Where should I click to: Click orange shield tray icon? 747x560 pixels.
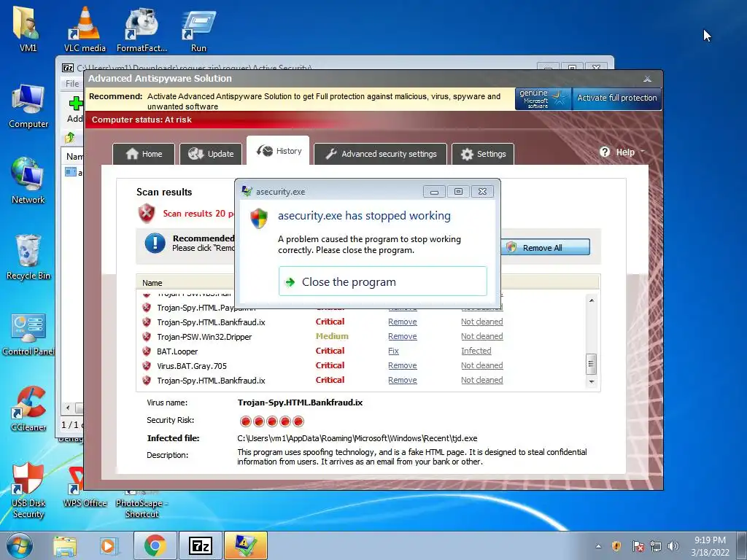coord(616,546)
